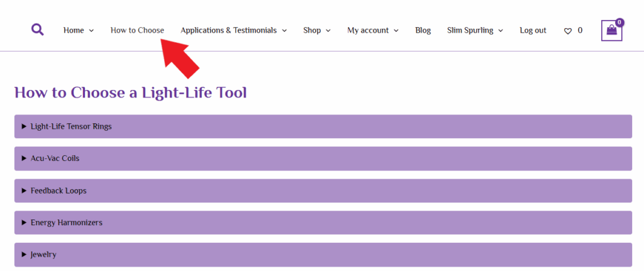
Task: Click the cart item count badge
Action: point(619,22)
